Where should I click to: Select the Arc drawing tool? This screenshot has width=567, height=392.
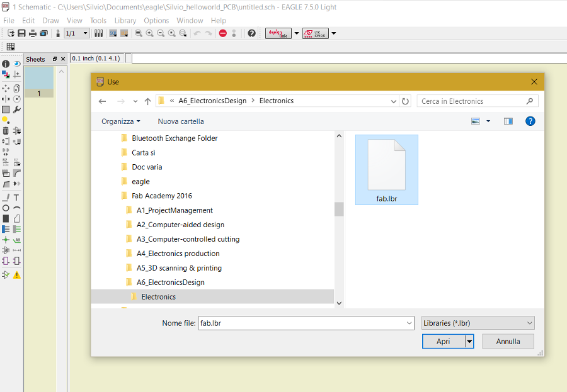(x=16, y=208)
